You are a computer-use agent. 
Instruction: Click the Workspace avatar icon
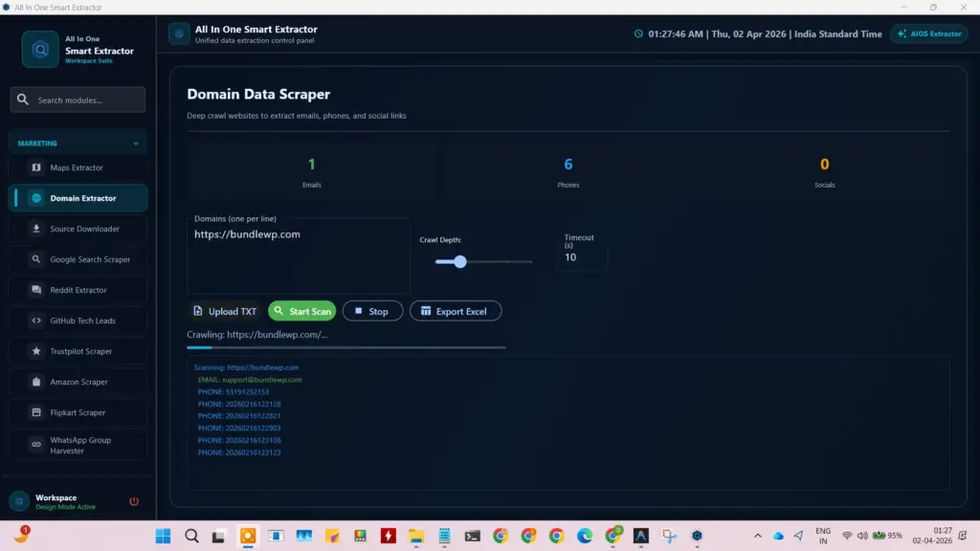pyautogui.click(x=19, y=501)
